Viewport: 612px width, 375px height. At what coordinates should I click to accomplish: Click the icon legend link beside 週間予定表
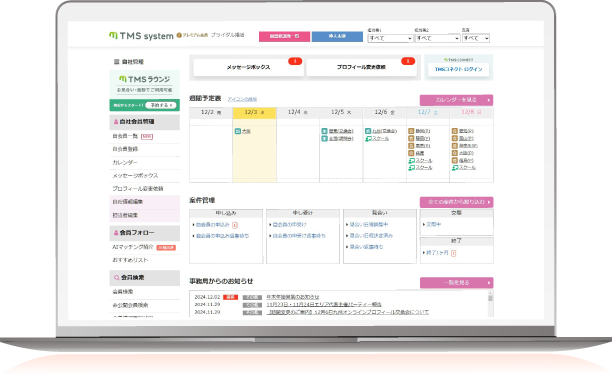(x=242, y=99)
